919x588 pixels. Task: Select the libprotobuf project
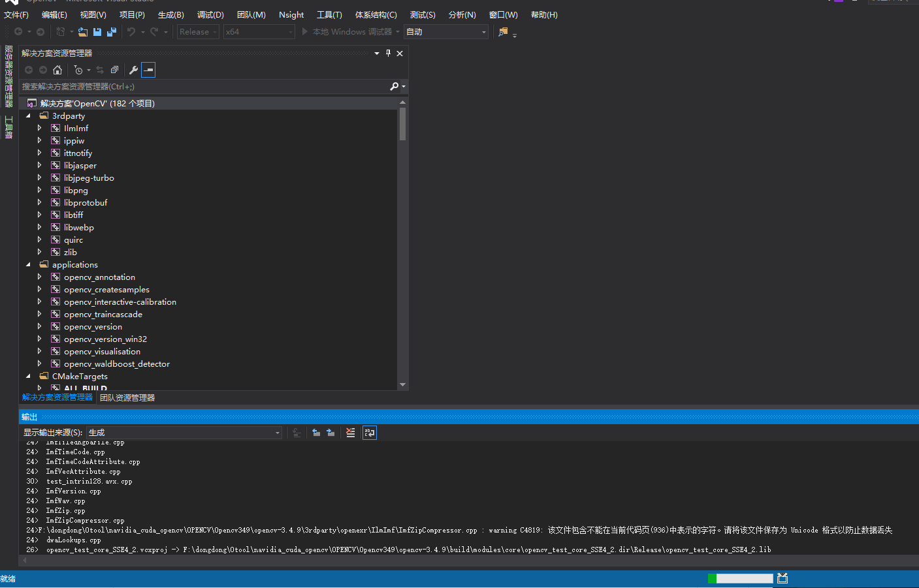pos(86,202)
